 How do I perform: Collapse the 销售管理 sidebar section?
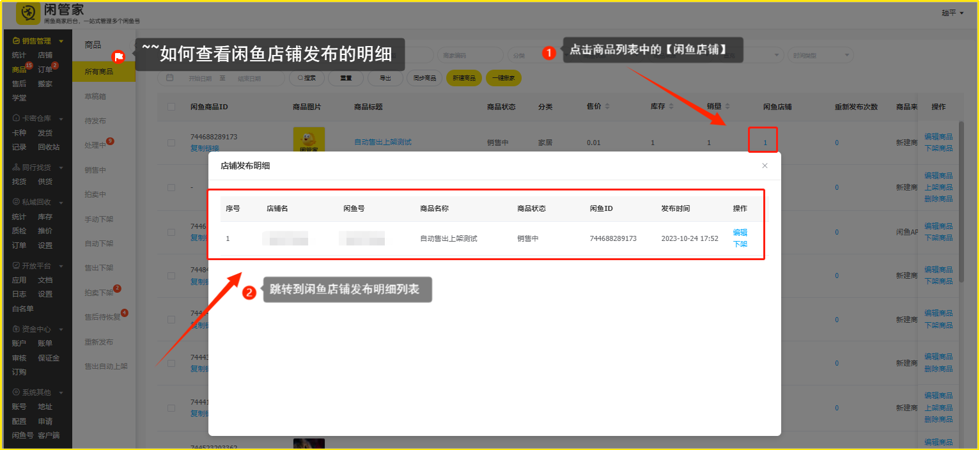coord(61,41)
